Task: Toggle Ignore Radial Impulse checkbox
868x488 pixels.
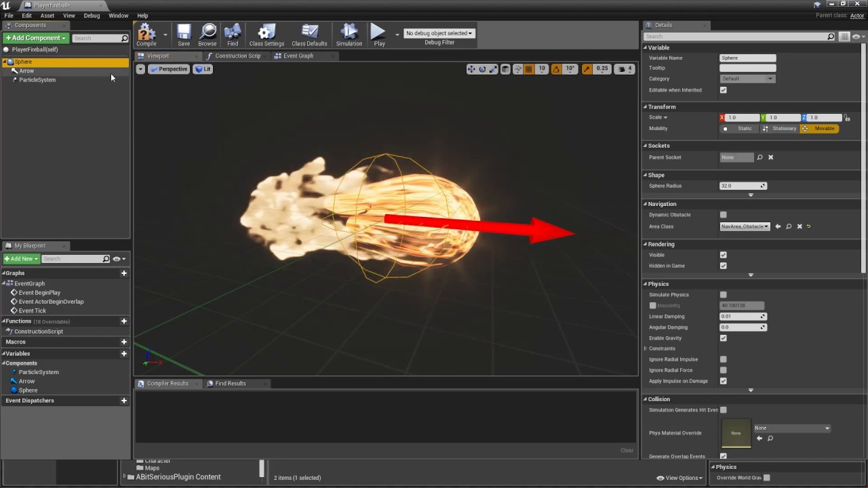Action: point(724,359)
